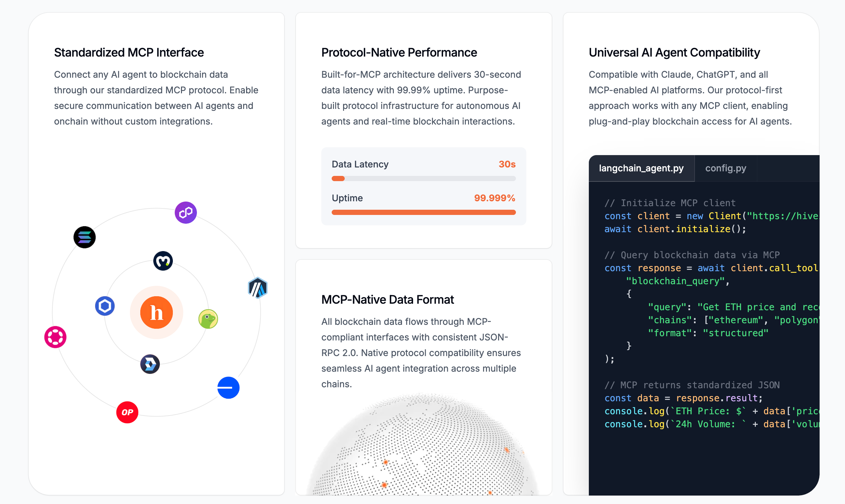Select the langchain_agent.py tab
The height and width of the screenshot is (504, 845).
[641, 168]
